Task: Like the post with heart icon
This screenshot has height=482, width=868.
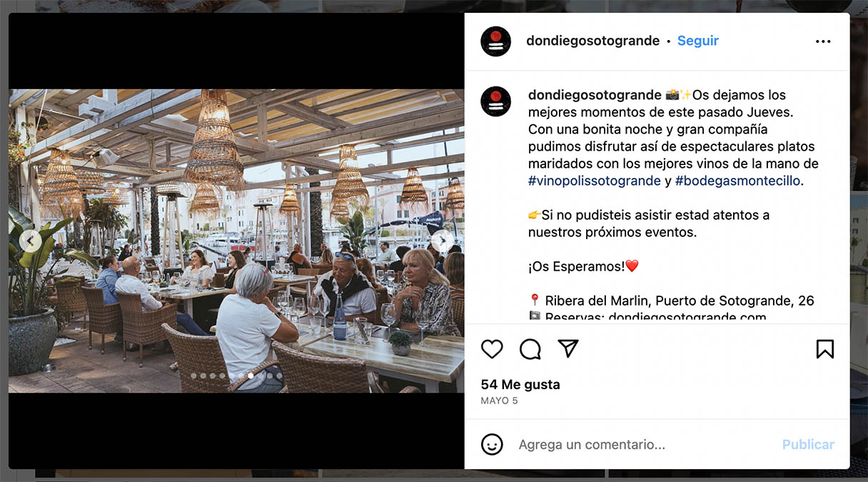Action: [x=492, y=348]
